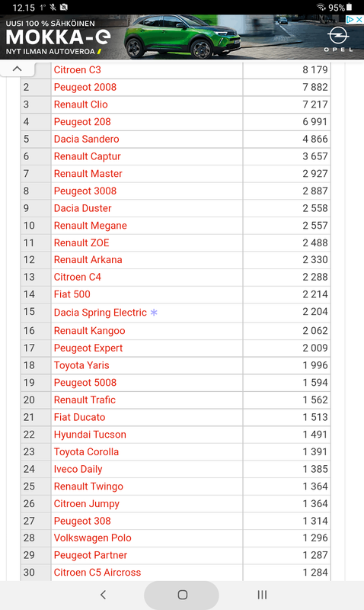This screenshot has width=364, height=610.
Task: Follow the Fiat 500 link
Action: tap(72, 294)
